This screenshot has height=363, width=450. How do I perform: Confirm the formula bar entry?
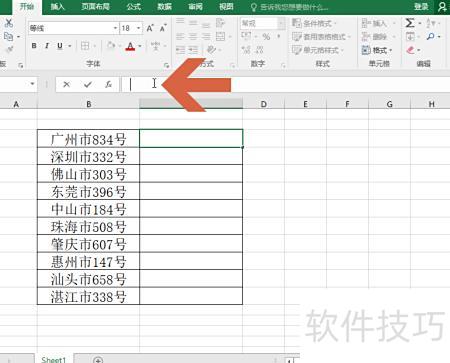88,84
